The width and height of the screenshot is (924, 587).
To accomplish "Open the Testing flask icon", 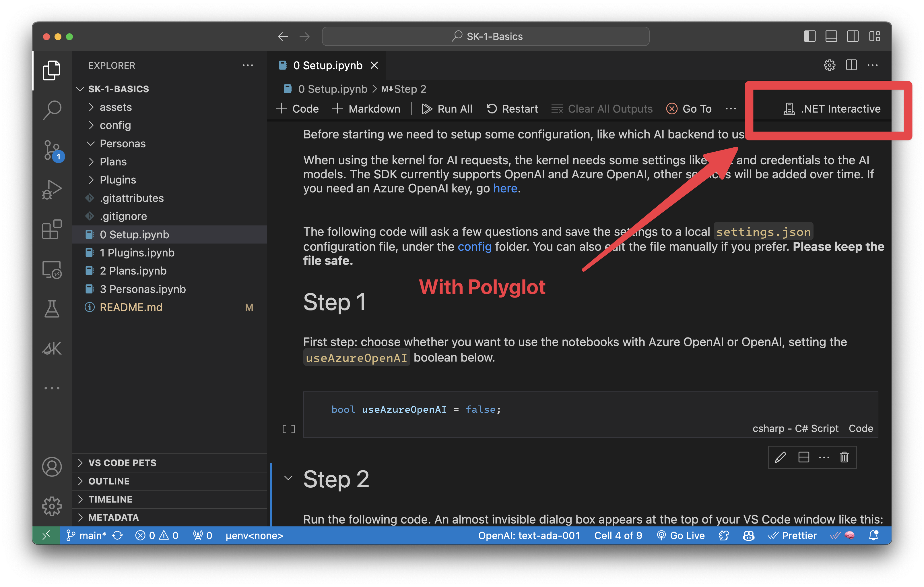I will coord(52,309).
